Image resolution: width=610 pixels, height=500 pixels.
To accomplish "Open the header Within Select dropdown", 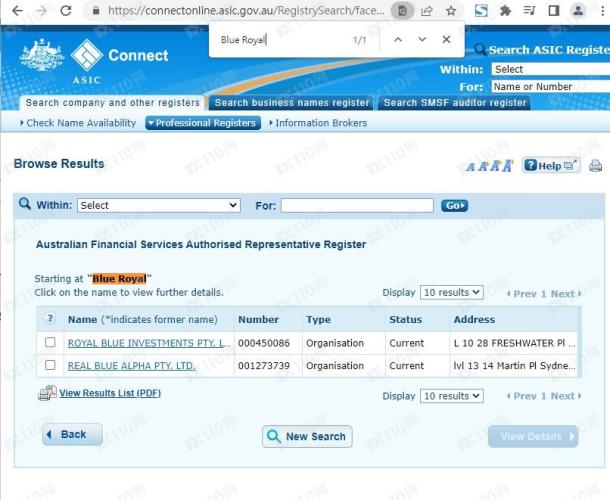I will click(x=550, y=69).
